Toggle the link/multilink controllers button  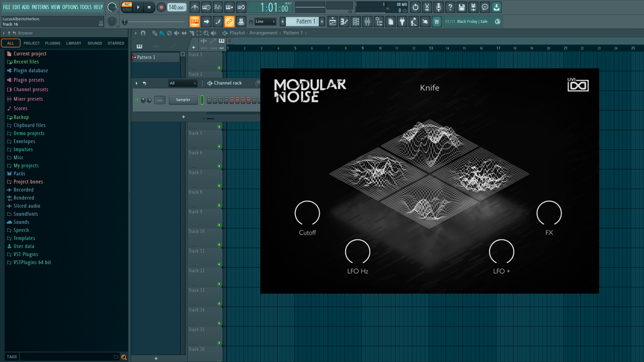(x=229, y=22)
